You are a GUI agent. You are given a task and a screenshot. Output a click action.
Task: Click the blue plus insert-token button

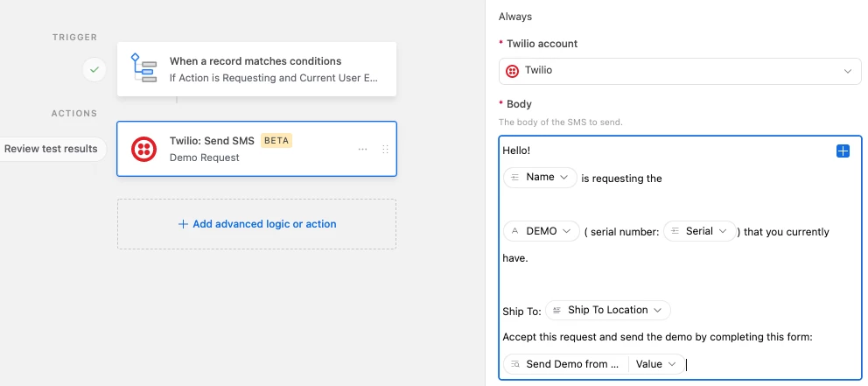[x=843, y=151]
